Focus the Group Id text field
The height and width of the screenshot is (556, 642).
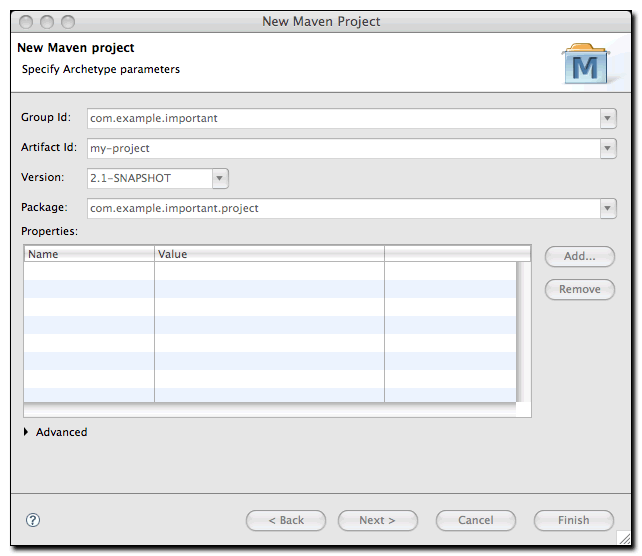(x=344, y=118)
